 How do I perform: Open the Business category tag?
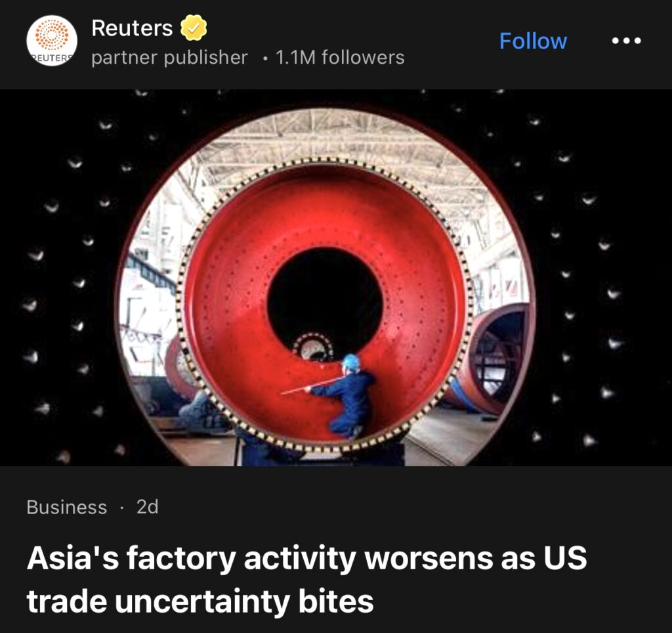pyautogui.click(x=67, y=507)
